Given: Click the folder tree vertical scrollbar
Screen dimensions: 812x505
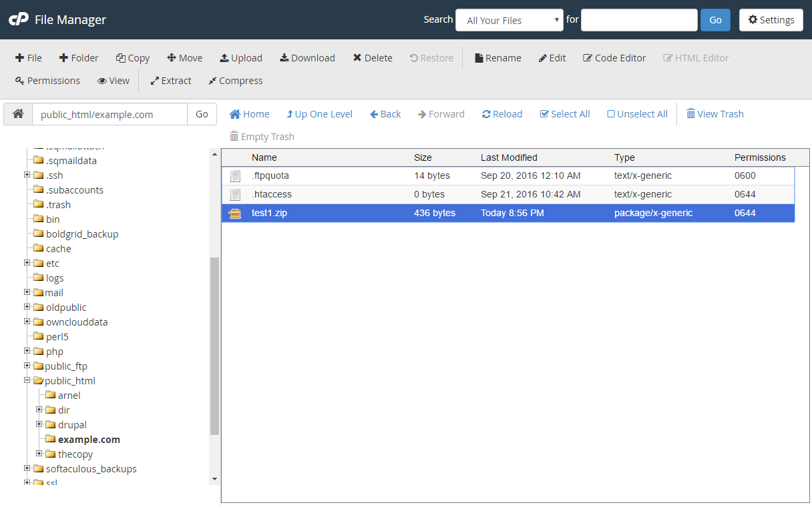Looking at the screenshot, I should pyautogui.click(x=214, y=347).
